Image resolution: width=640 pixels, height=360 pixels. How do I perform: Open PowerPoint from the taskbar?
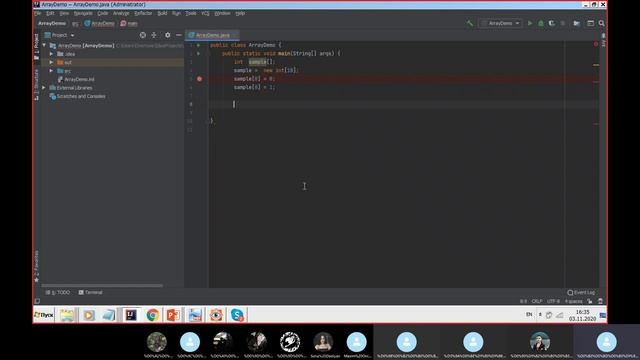coord(173,315)
